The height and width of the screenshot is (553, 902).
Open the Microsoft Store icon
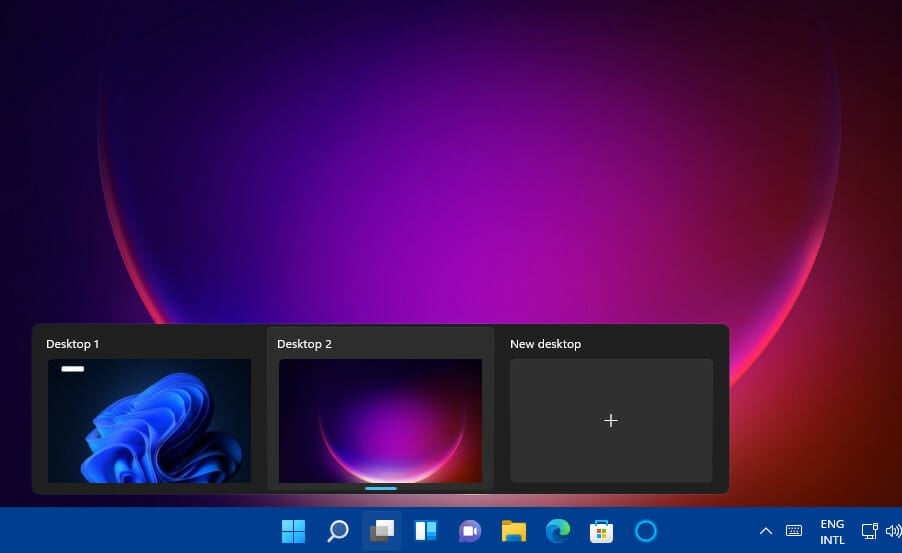[x=601, y=531]
